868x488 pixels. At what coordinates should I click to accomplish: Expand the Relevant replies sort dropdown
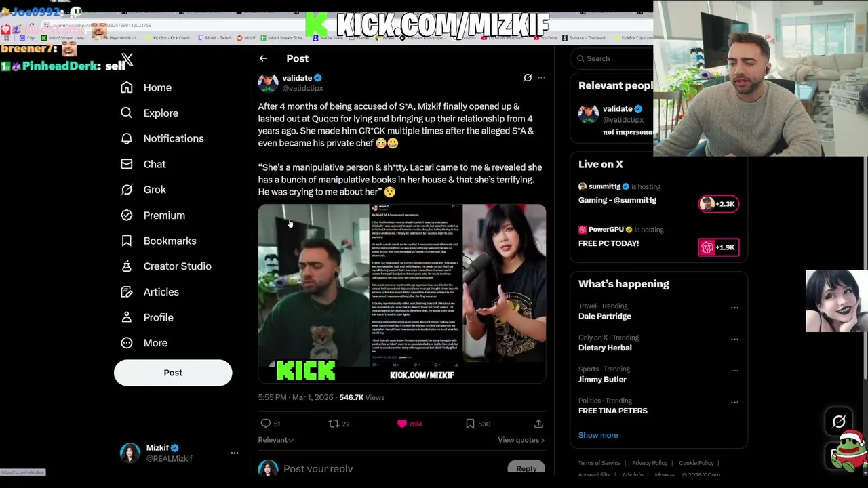[x=275, y=440]
